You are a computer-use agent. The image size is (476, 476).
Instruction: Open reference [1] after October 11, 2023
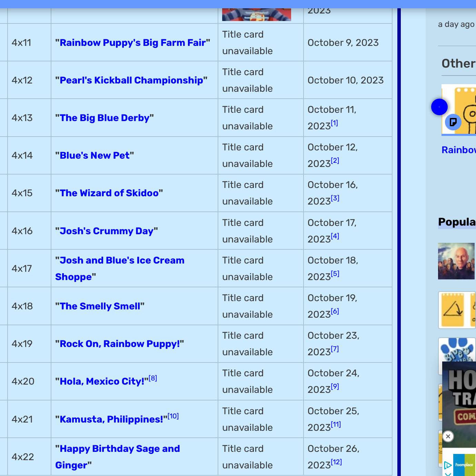[334, 123]
